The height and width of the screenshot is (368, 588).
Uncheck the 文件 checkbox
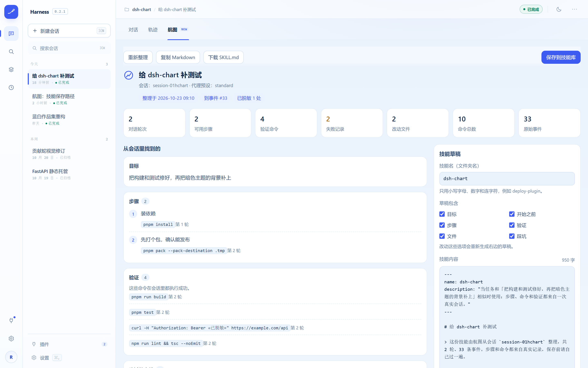(x=442, y=236)
